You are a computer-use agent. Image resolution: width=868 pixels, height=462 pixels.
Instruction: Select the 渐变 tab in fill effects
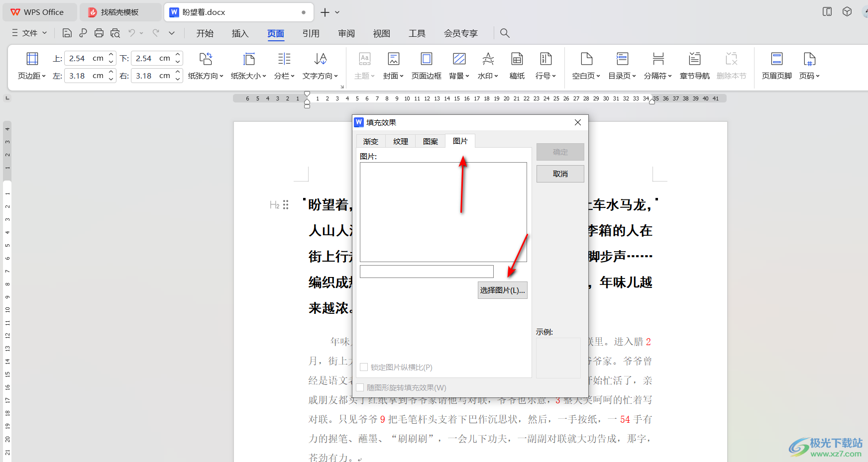click(371, 141)
